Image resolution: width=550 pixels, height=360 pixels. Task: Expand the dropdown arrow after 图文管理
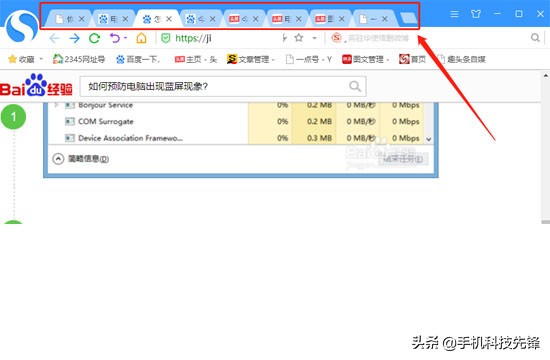coord(388,60)
